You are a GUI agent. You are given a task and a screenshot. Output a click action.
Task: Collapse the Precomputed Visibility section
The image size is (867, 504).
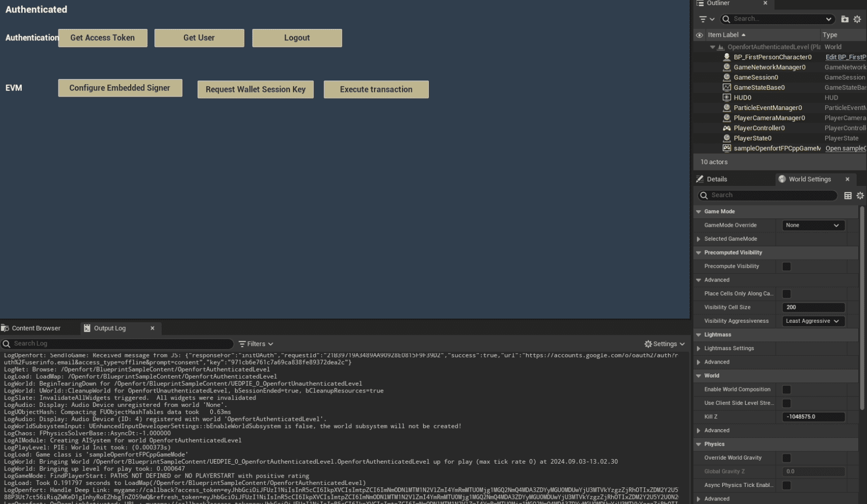pyautogui.click(x=699, y=253)
